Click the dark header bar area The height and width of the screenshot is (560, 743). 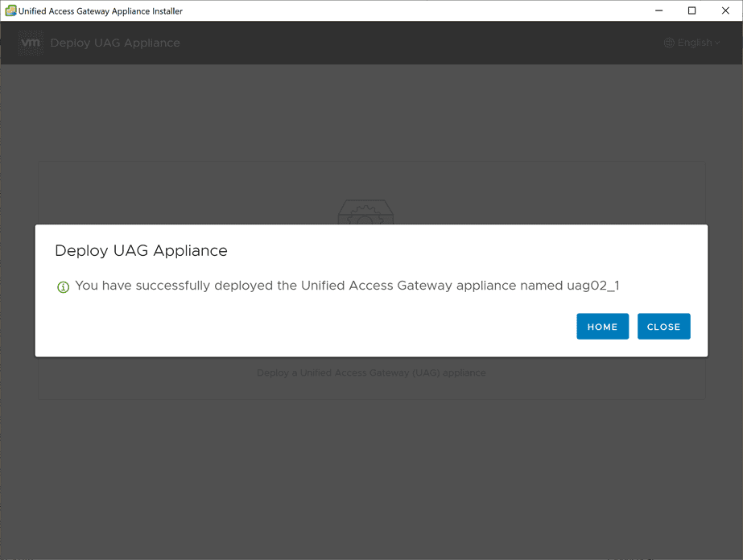click(372, 43)
